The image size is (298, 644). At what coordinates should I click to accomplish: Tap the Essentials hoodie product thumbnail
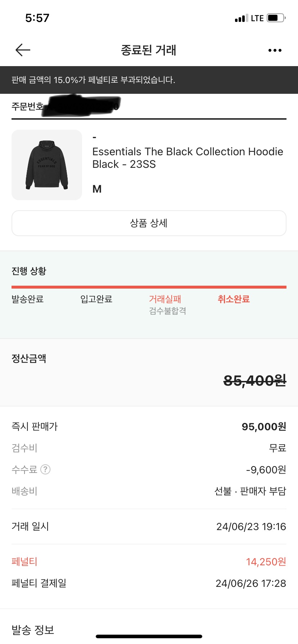(x=47, y=165)
